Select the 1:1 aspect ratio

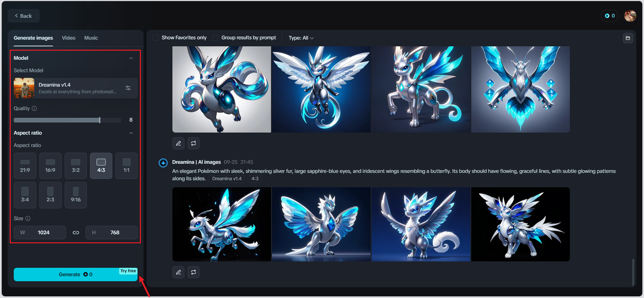point(126,166)
